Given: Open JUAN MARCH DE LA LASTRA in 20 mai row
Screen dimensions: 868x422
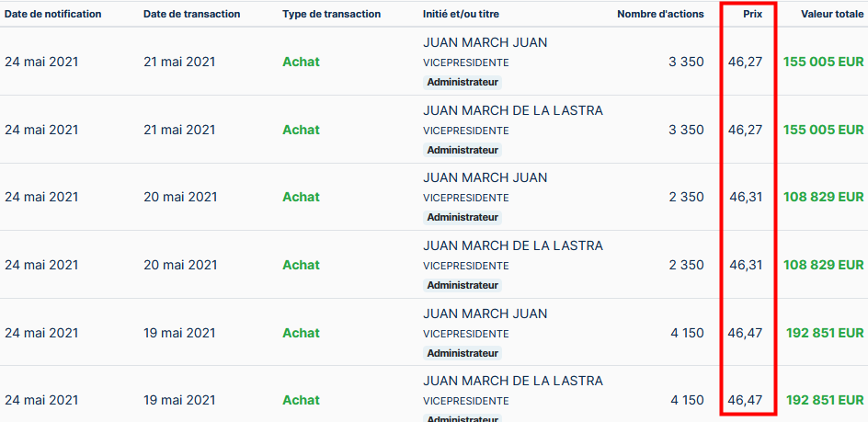Looking at the screenshot, I should tap(512, 245).
